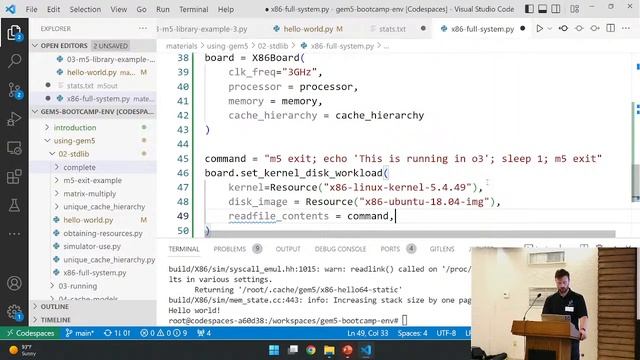Click the main* branch in status bar
Image resolution: width=640 pixels, height=360 pixels.
tap(80, 333)
